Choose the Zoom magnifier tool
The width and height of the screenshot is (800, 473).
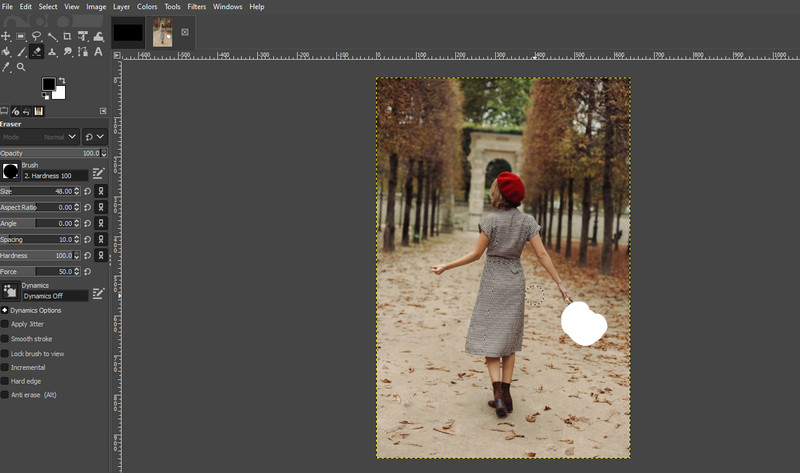pyautogui.click(x=21, y=66)
